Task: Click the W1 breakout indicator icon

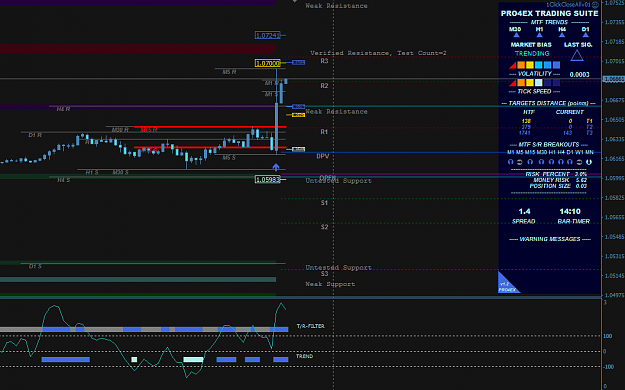Action: click(579, 162)
